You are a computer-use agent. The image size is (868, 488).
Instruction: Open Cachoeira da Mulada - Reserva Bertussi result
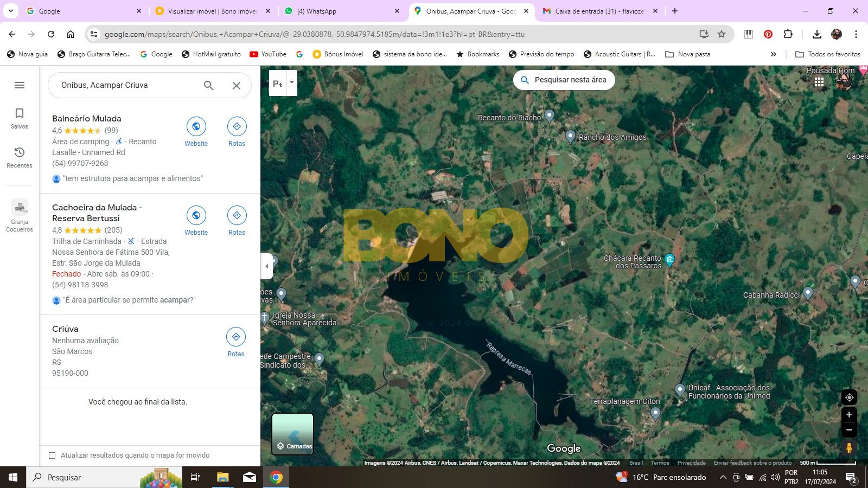point(97,213)
